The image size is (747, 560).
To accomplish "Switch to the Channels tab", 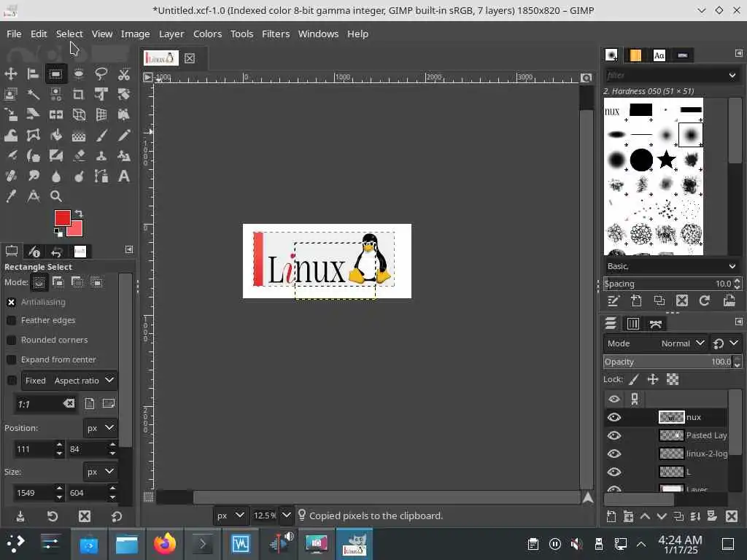I will coord(633,324).
